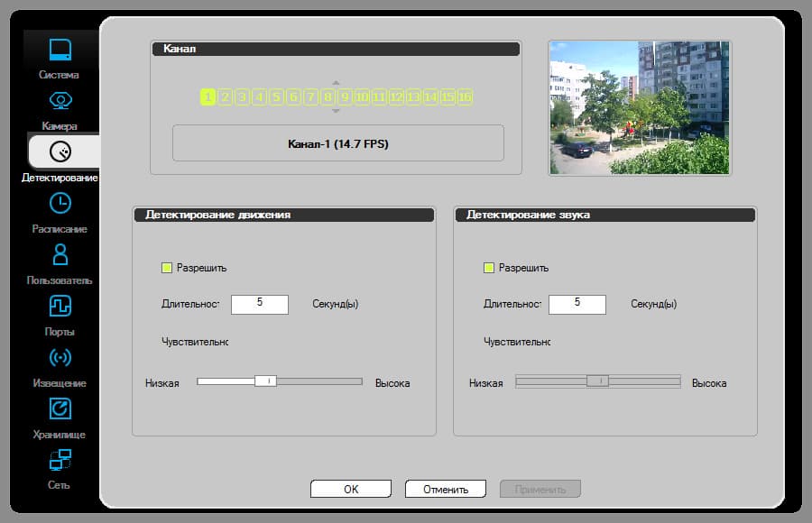Open the Сеть network icon
This screenshot has width=812, height=523.
[x=60, y=459]
